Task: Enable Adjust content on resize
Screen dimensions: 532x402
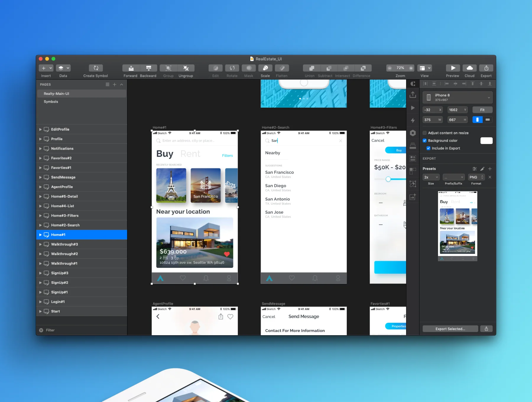Action: [425, 133]
